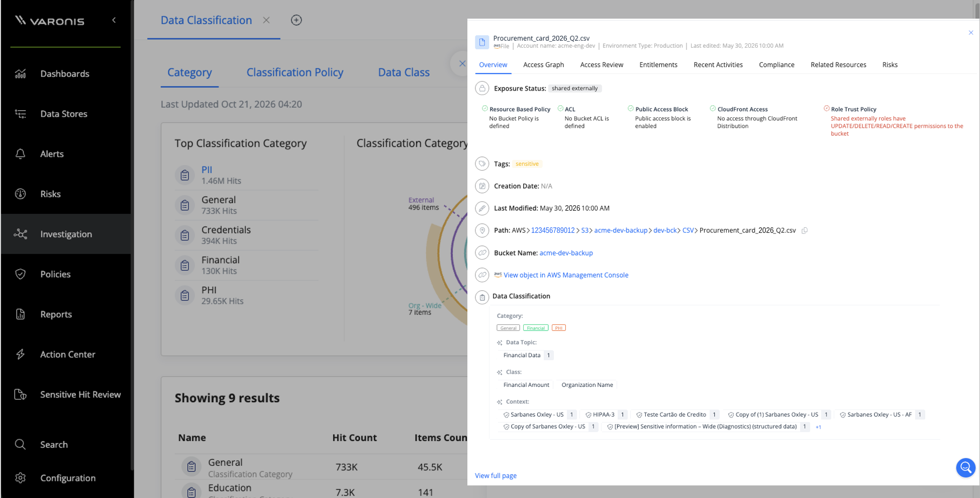Image resolution: width=980 pixels, height=498 pixels.
Task: Open Dashboards from the sidebar
Action: click(65, 74)
